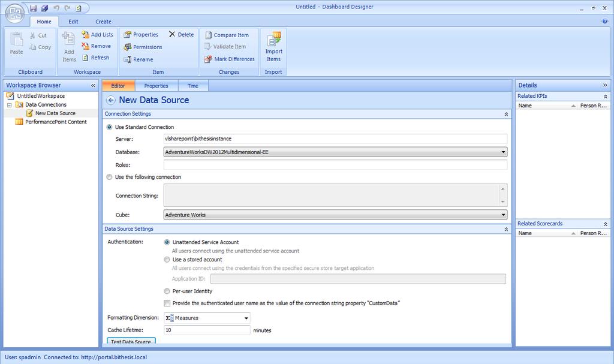Select Use a stored account option
614x364 pixels.
point(167,260)
